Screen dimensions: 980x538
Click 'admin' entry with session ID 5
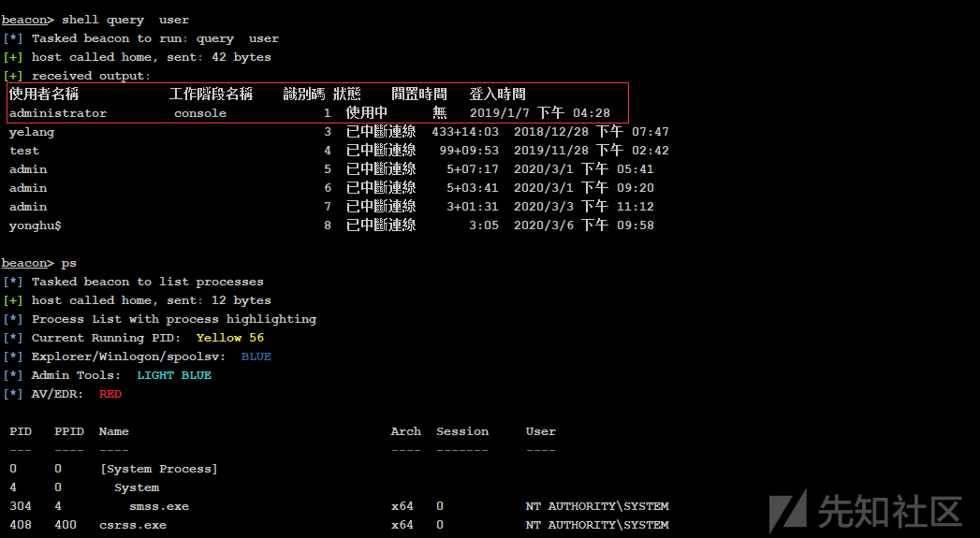pyautogui.click(x=27, y=169)
